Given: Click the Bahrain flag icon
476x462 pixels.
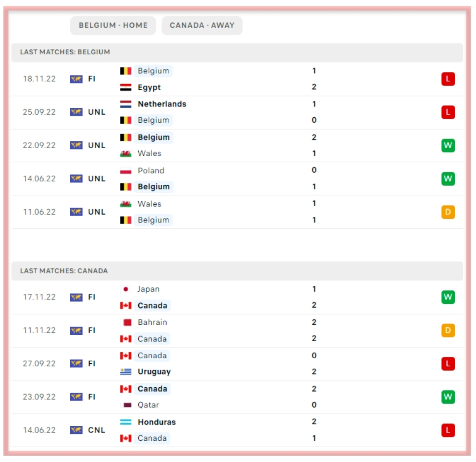Looking at the screenshot, I should (126, 322).
